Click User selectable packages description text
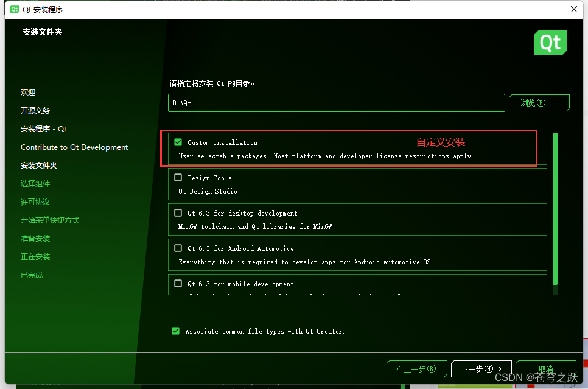 point(326,156)
